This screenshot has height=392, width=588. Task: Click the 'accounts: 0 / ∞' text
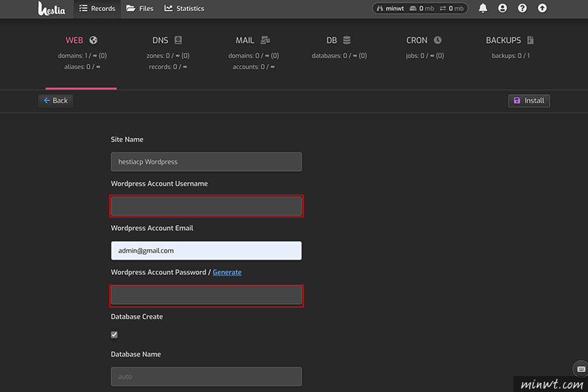[253, 67]
